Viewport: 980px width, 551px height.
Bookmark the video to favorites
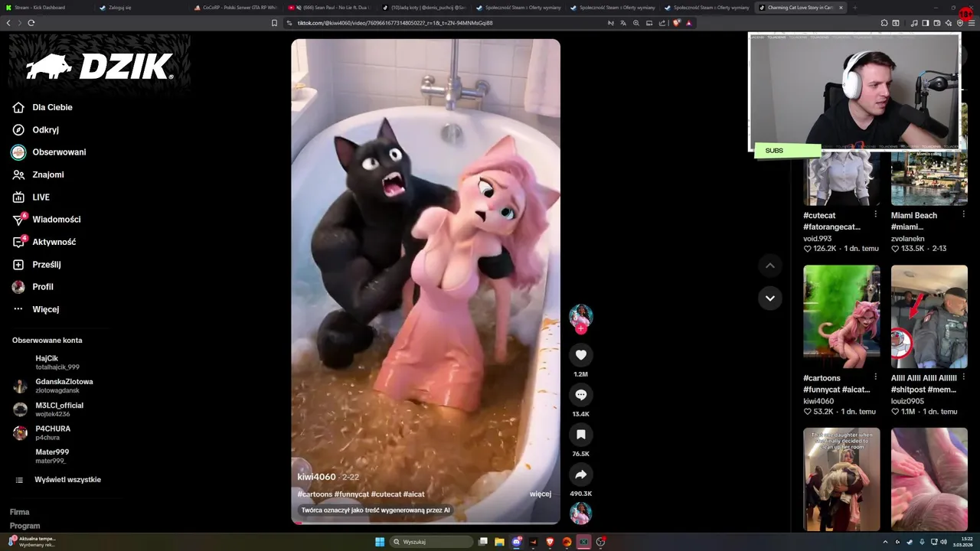click(580, 435)
